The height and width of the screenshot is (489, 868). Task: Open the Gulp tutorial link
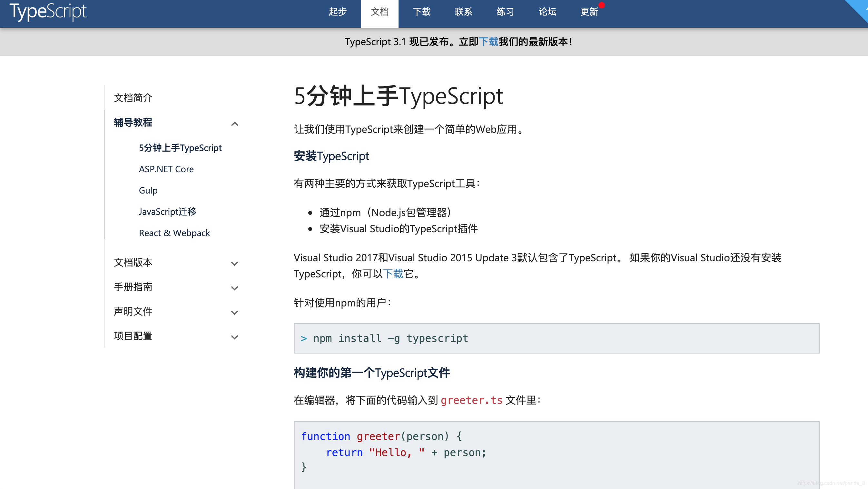[148, 190]
